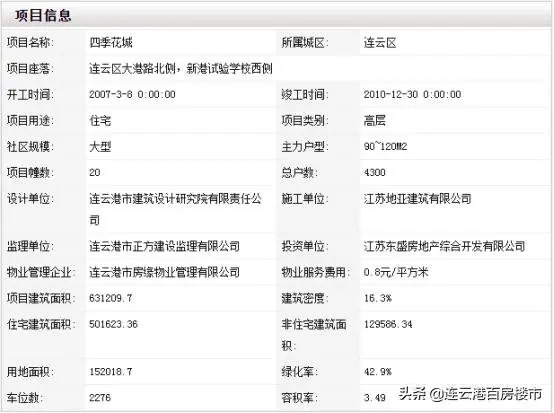Click the 施工单位 label

pos(305,199)
